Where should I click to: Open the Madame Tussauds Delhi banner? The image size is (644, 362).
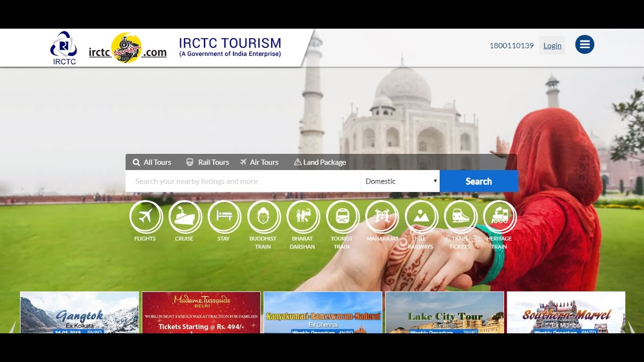click(201, 312)
